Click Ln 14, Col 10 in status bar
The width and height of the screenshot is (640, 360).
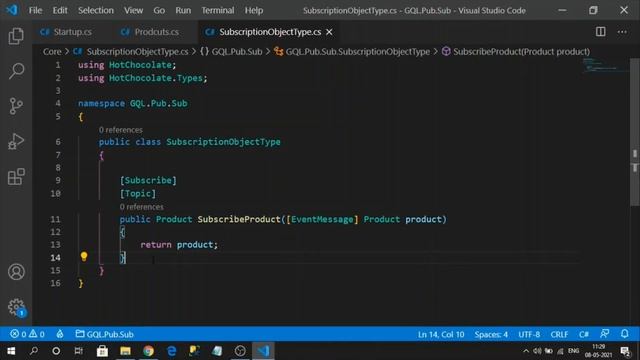441,334
